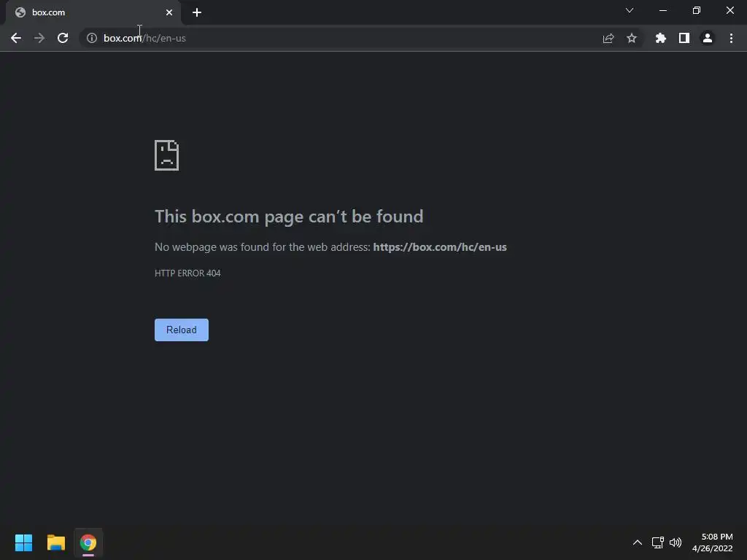Viewport: 747px width, 560px height.
Task: Open the Windows Start menu
Action: 23,542
